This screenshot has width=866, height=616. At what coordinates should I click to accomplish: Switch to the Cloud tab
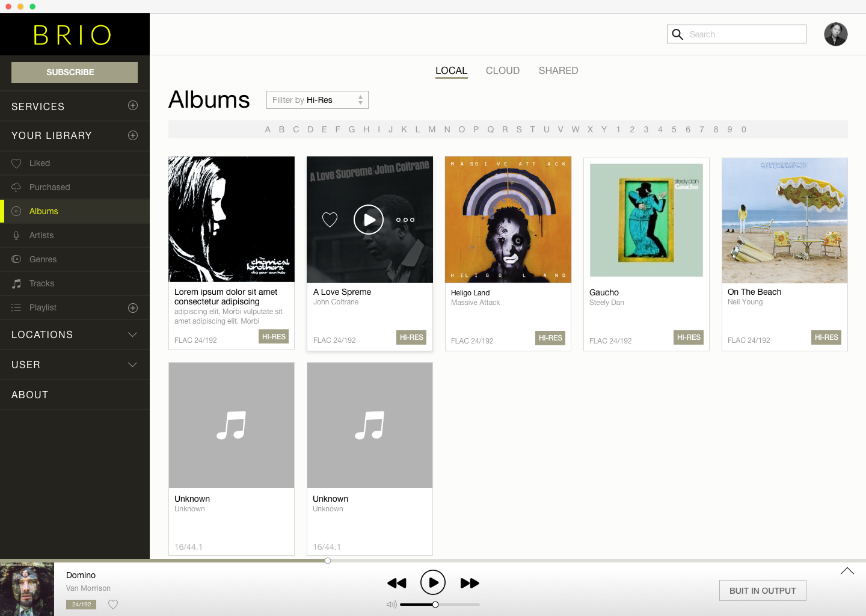[x=503, y=70]
